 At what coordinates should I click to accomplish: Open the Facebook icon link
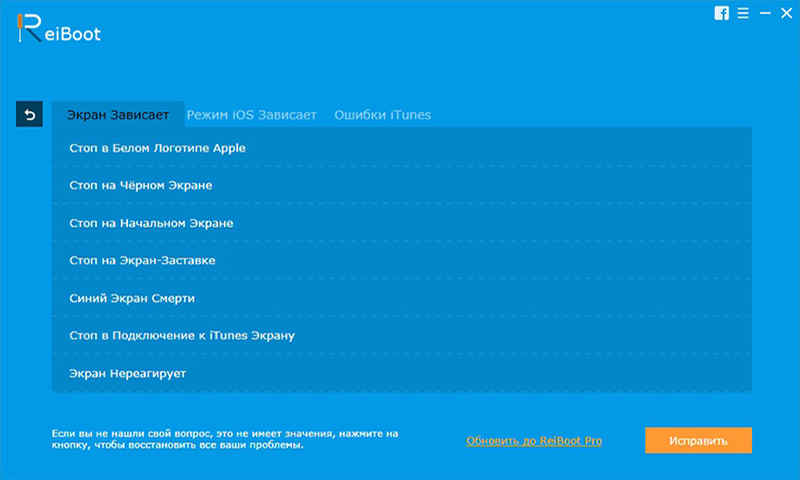[721, 13]
